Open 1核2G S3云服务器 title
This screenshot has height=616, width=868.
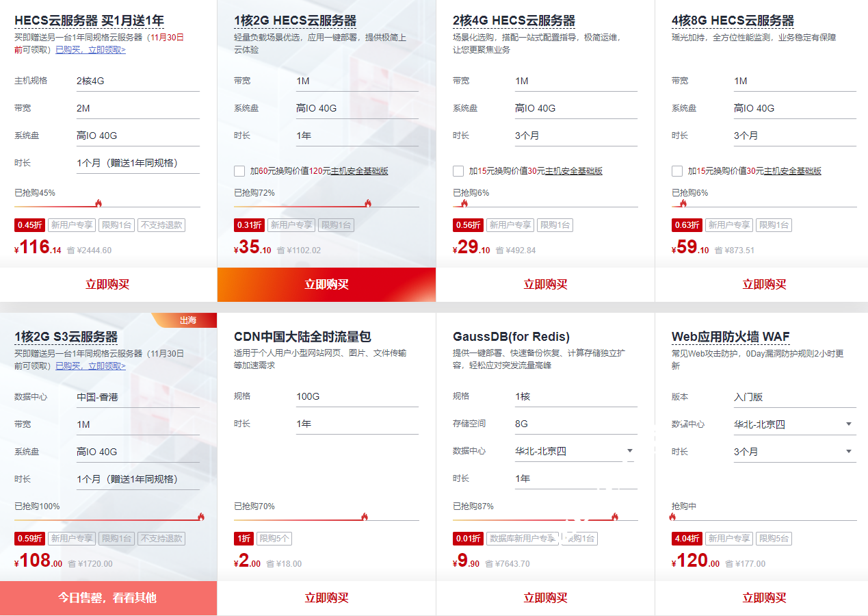click(66, 337)
